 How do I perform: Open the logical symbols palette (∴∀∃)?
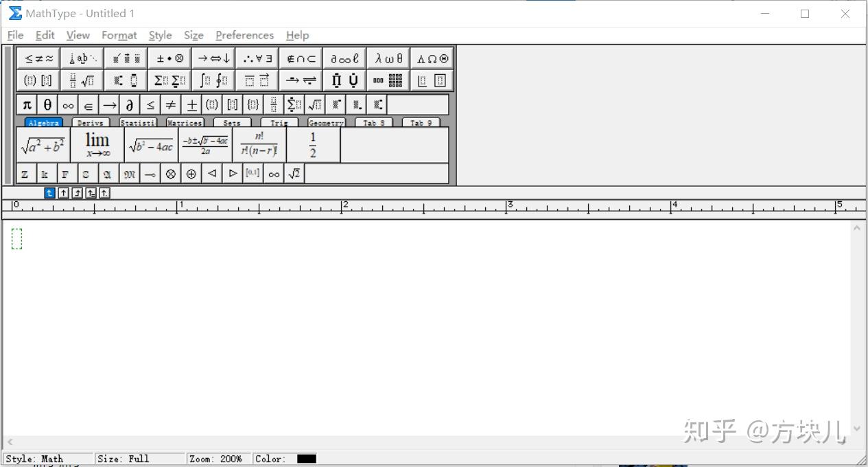257,58
